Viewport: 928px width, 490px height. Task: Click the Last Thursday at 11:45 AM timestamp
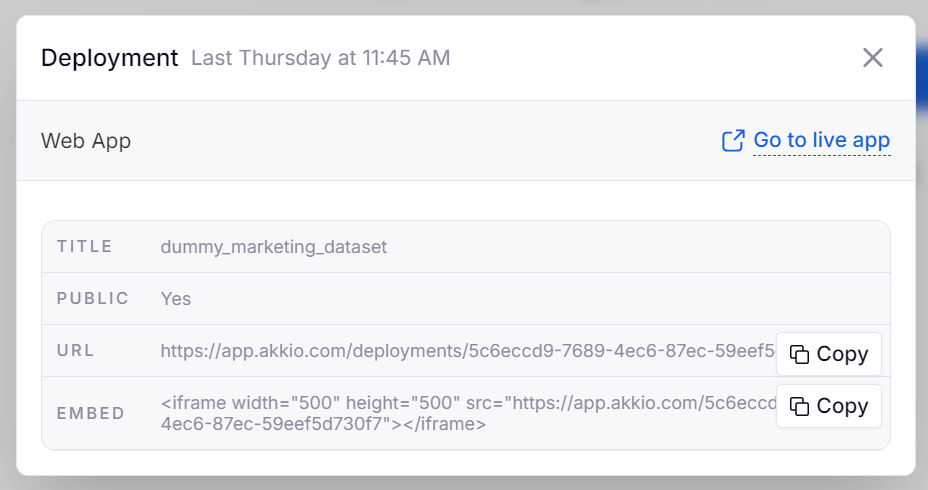click(x=320, y=58)
